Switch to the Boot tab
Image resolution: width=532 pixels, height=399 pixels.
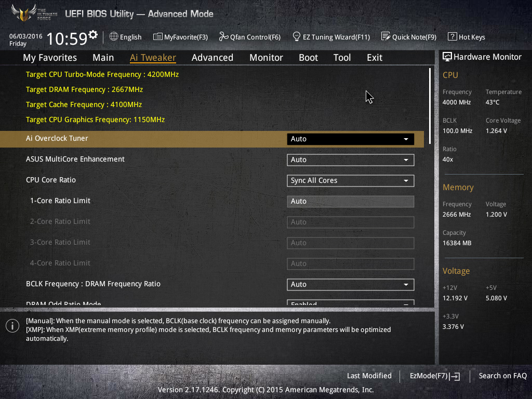(309, 58)
